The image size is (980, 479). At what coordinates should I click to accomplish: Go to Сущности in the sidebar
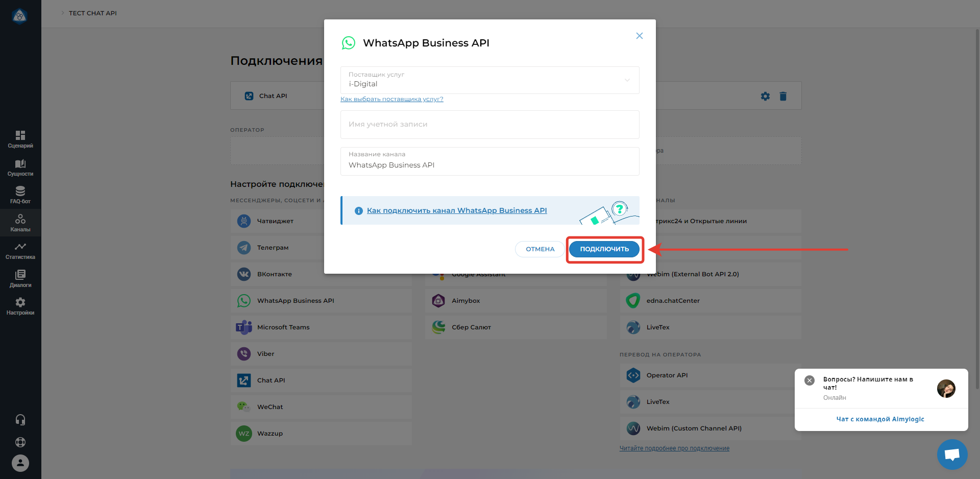(20, 167)
